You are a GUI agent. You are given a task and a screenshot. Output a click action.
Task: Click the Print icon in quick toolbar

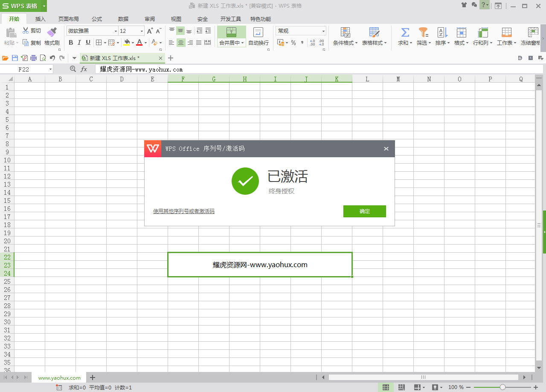click(x=33, y=58)
